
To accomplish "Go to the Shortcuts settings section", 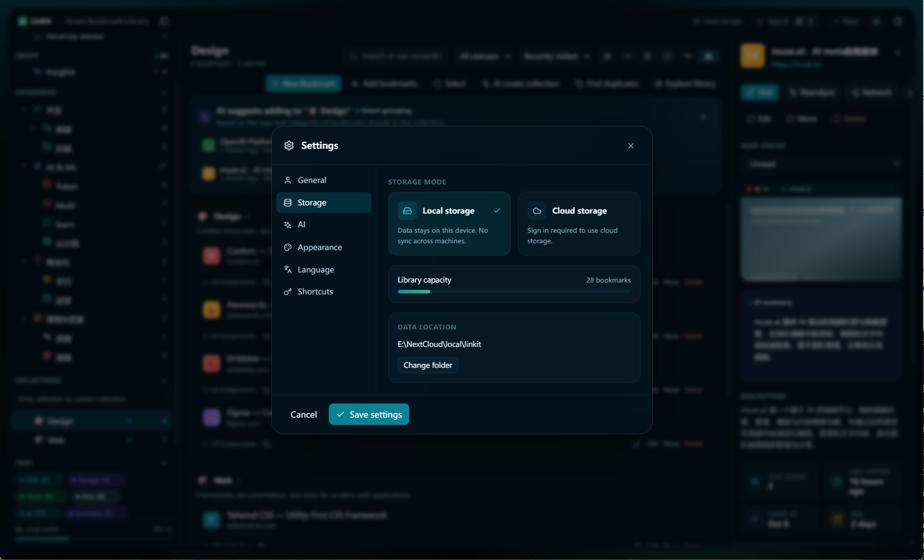I will click(323, 292).
